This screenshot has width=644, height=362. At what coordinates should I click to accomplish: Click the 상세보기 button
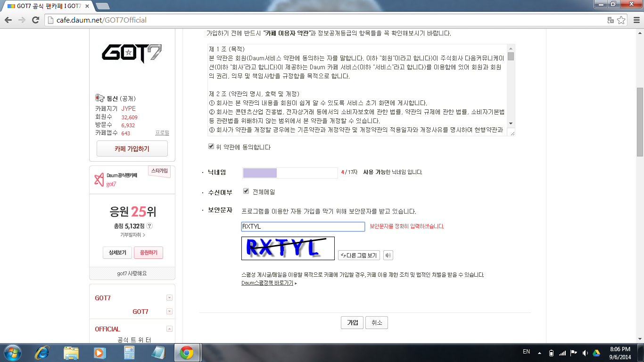click(117, 253)
